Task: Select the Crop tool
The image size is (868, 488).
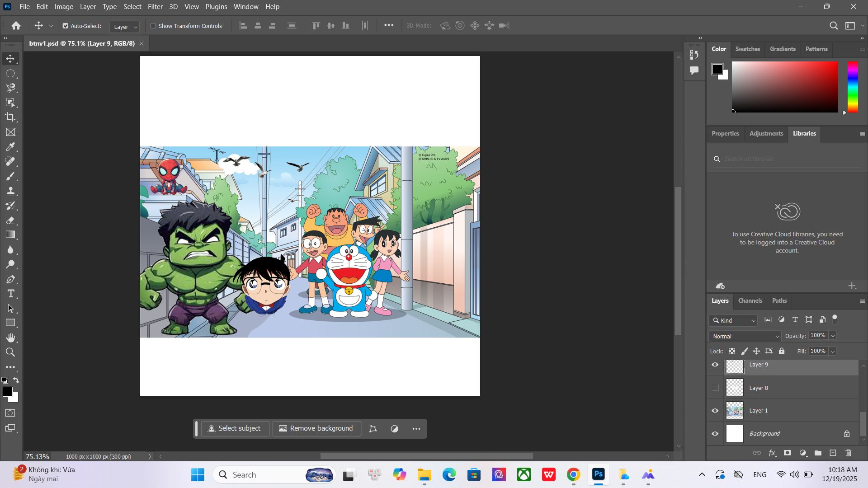Action: (x=10, y=117)
